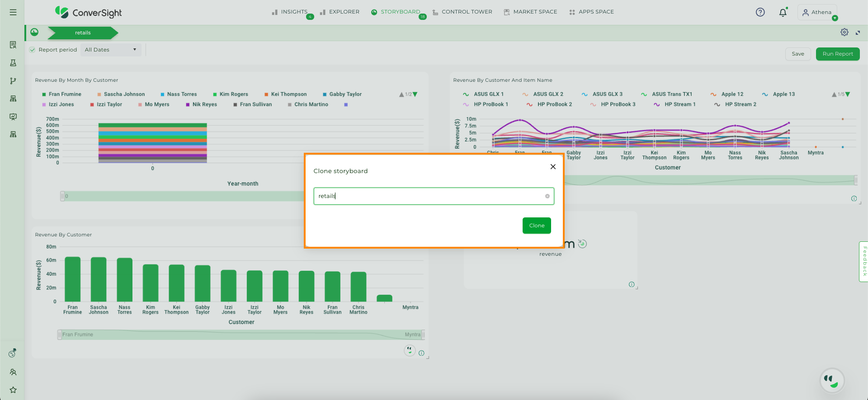Go to previous legend page in Revenue By Month
The image size is (868, 400).
click(x=401, y=94)
